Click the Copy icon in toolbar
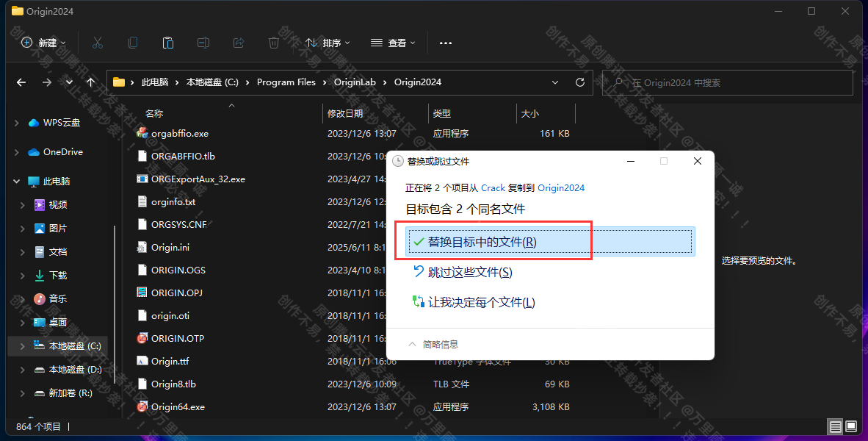The image size is (868, 441). [133, 43]
